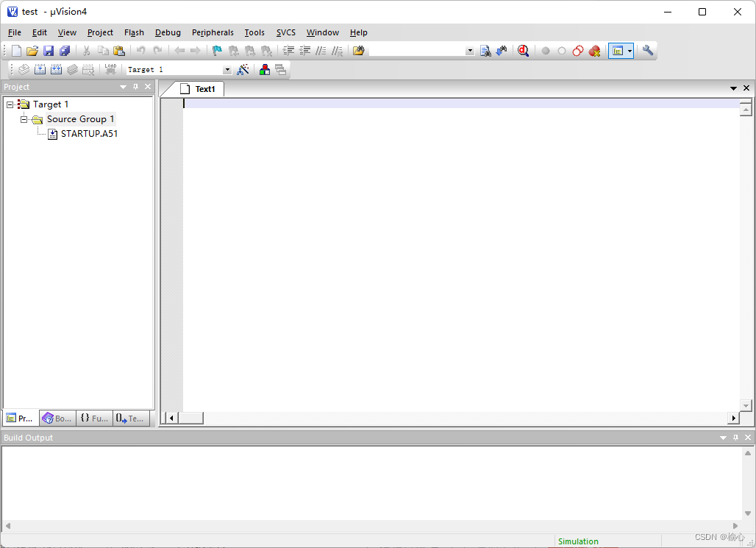Close the Project panel

pos(148,87)
